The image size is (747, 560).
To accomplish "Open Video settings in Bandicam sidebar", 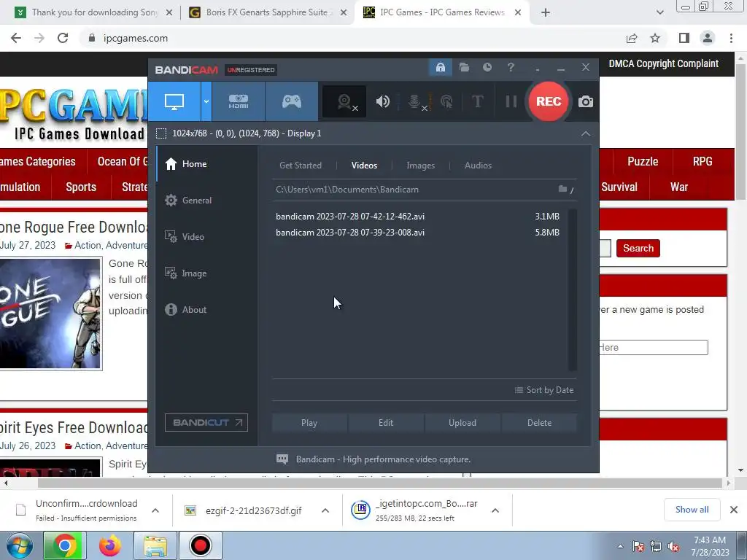I will pos(206,237).
